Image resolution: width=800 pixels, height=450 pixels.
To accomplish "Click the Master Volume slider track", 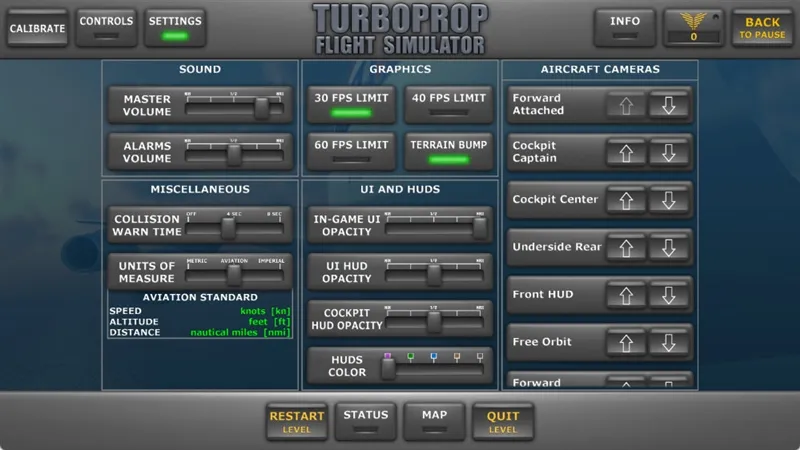I will click(x=234, y=109).
